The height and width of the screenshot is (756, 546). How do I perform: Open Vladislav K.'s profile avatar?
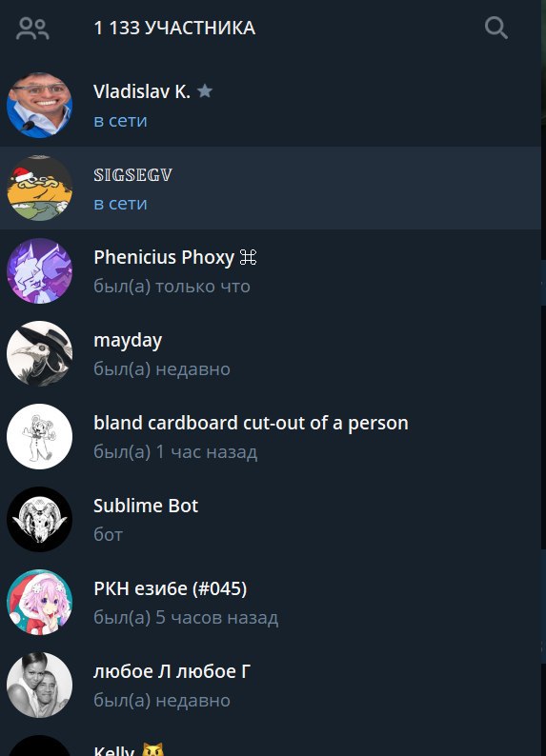[x=40, y=105]
